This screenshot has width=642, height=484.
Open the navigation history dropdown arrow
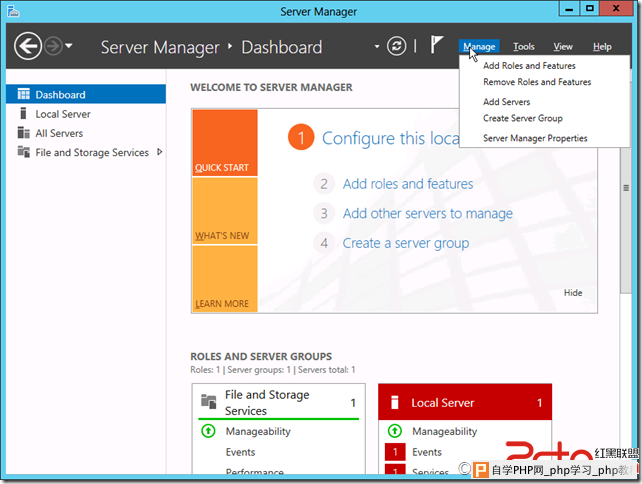69,46
